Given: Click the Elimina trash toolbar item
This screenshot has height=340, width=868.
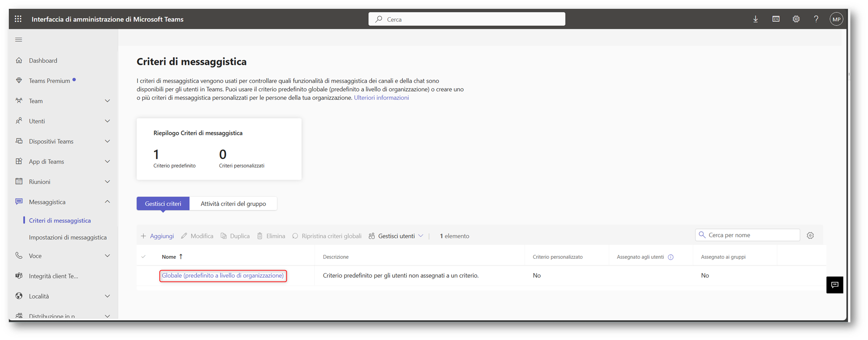Looking at the screenshot, I should tap(271, 236).
